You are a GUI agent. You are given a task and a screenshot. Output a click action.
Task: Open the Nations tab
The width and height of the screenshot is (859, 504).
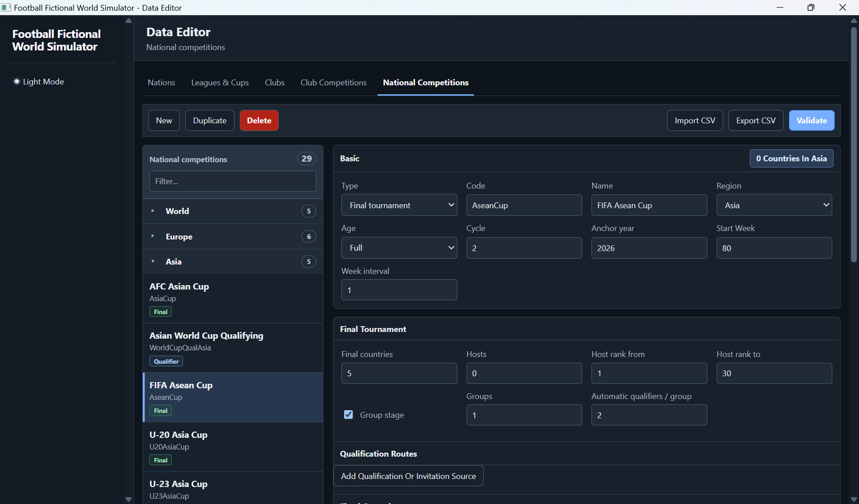coord(161,83)
